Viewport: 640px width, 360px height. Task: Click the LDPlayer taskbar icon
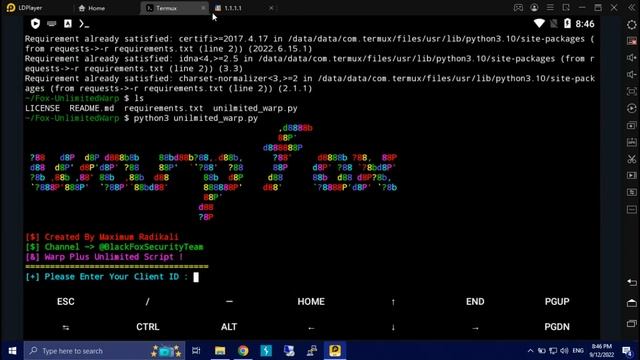pyautogui.click(x=335, y=351)
